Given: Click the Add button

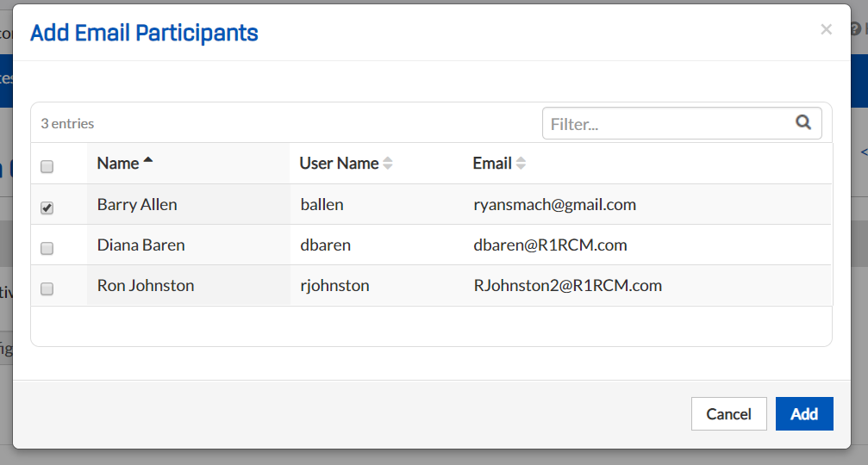Looking at the screenshot, I should click(804, 413).
